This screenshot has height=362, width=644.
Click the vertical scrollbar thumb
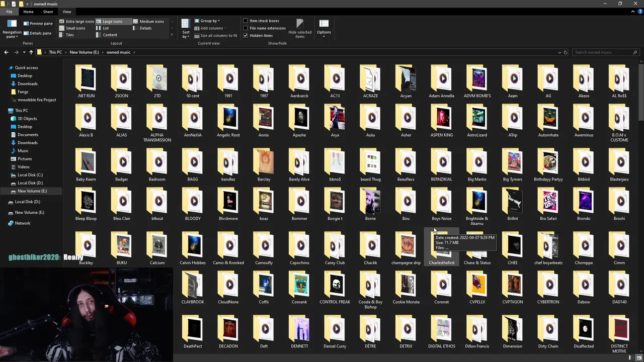click(641, 93)
